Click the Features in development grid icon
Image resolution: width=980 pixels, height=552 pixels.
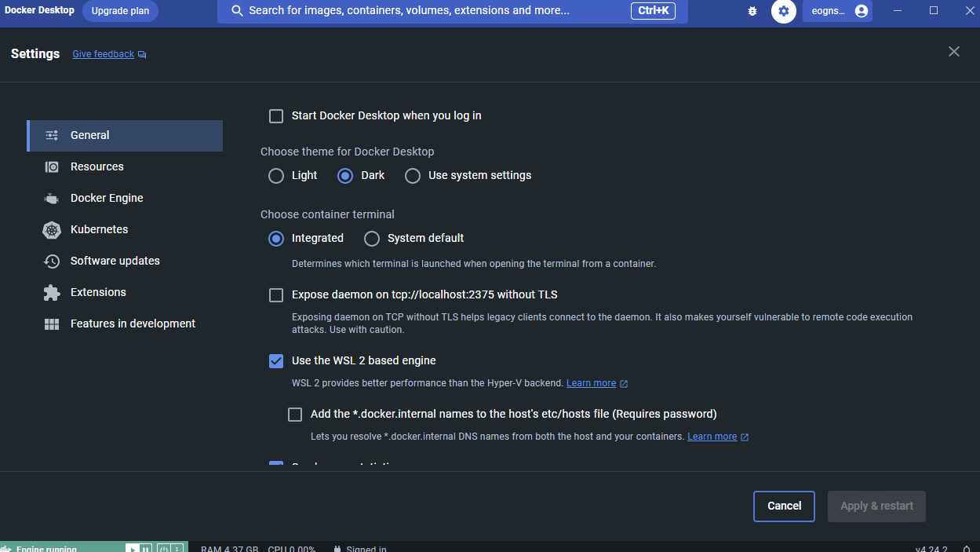click(52, 324)
